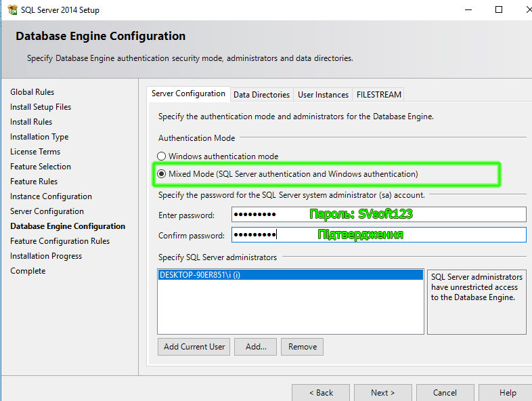Click Global Rules step in sidebar
Image resolution: width=532 pixels, height=401 pixels.
click(x=32, y=92)
